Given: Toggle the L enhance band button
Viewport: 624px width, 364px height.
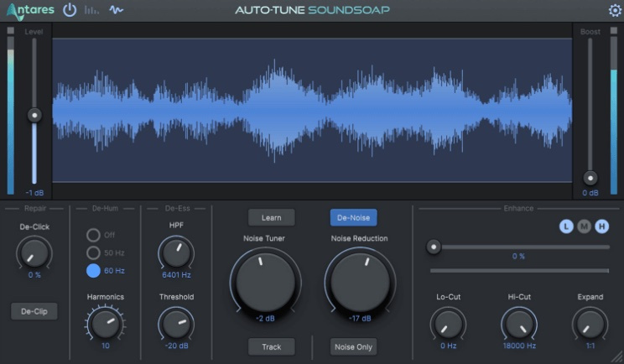Looking at the screenshot, I should tap(566, 226).
